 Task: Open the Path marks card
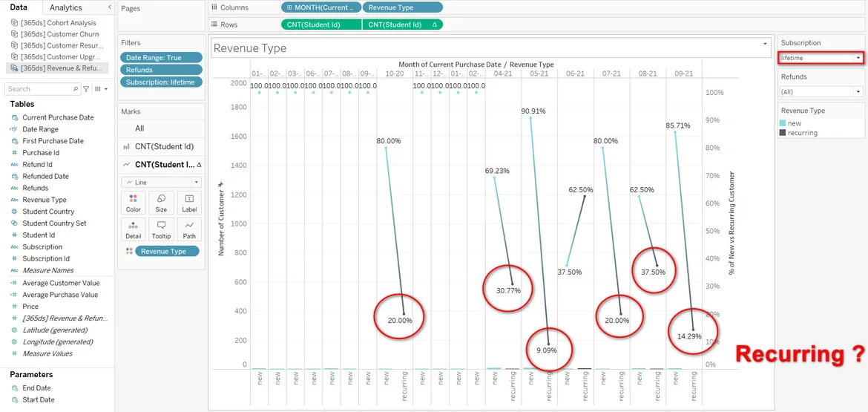pyautogui.click(x=189, y=229)
